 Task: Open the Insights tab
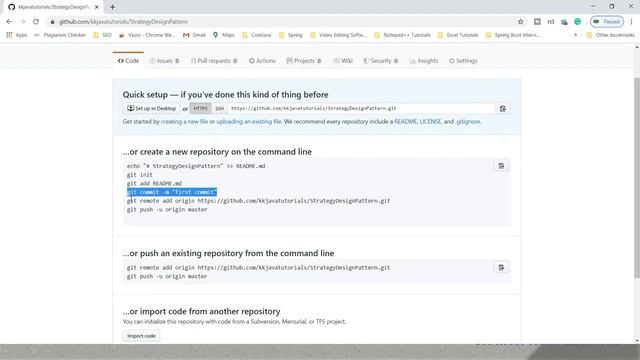424,61
